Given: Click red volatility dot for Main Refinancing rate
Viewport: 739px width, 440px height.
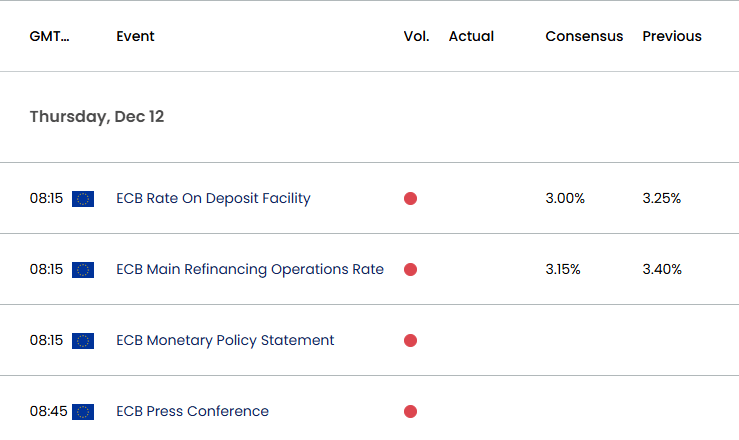Looking at the screenshot, I should pyautogui.click(x=411, y=269).
